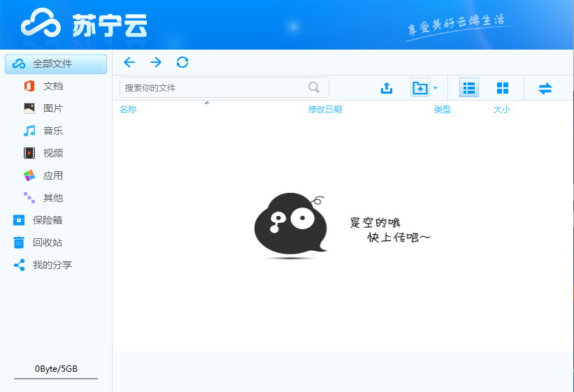Click the 我的分享 share icon
Screen dimensions: 574x392
(x=19, y=265)
